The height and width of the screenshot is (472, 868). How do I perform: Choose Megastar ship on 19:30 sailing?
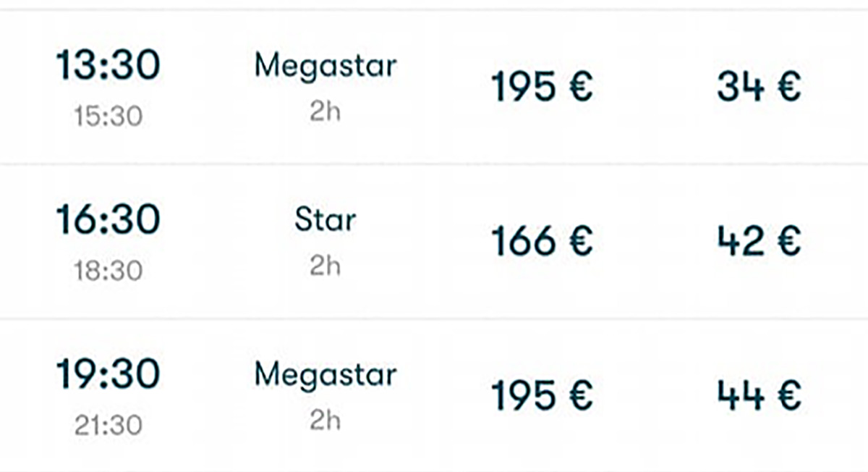click(325, 375)
